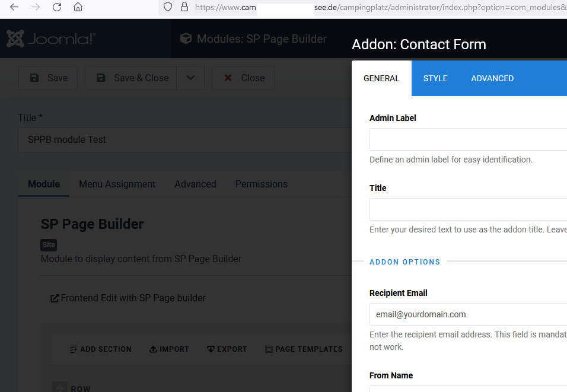Click ADD SECTION in page builder toolbar
This screenshot has width=567, height=392.
coord(101,349)
